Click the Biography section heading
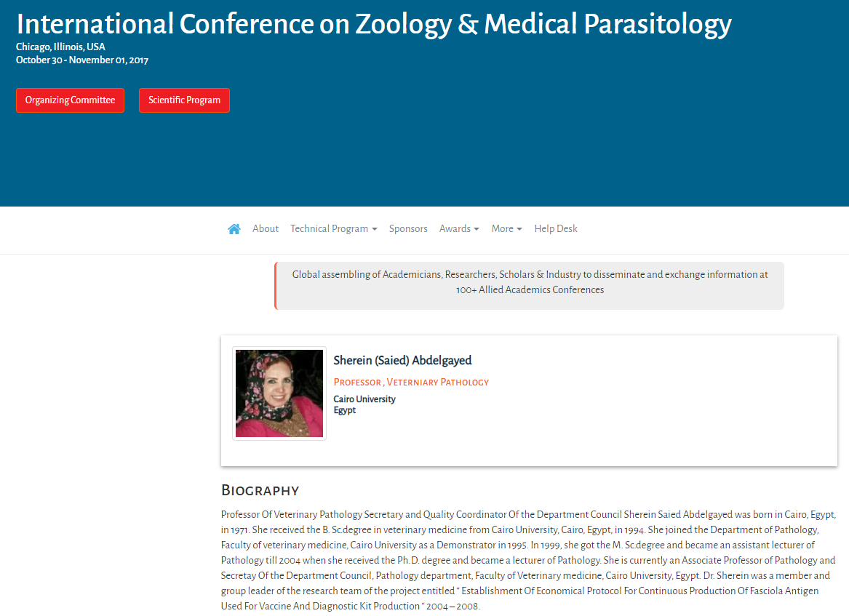Image resolution: width=849 pixels, height=616 pixels. click(260, 490)
